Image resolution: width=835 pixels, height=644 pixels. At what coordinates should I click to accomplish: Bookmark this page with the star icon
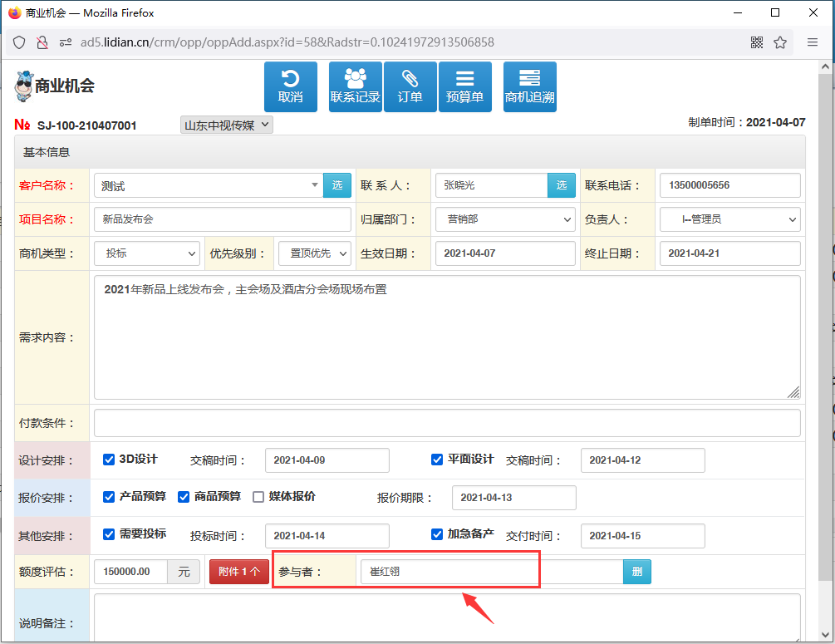(780, 42)
